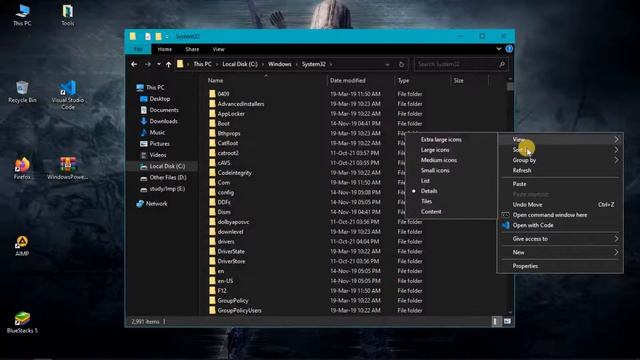Open Explorer help icon
The width and height of the screenshot is (640, 360).
click(509, 49)
